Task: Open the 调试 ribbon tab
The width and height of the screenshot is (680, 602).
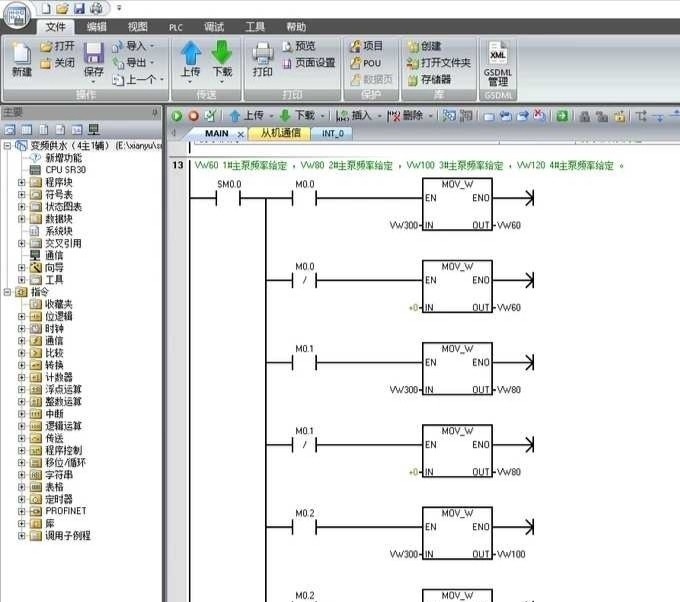Action: (x=214, y=27)
